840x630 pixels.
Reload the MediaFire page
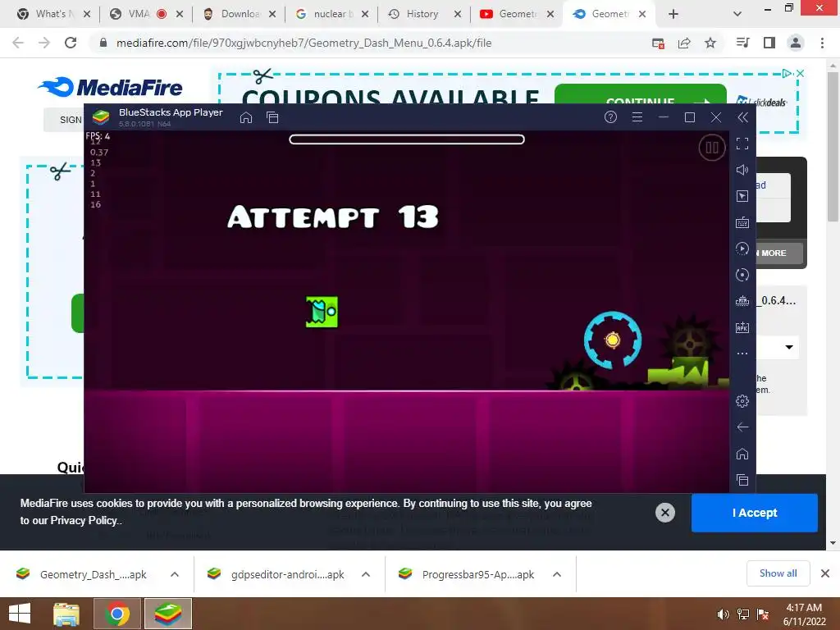coord(71,43)
